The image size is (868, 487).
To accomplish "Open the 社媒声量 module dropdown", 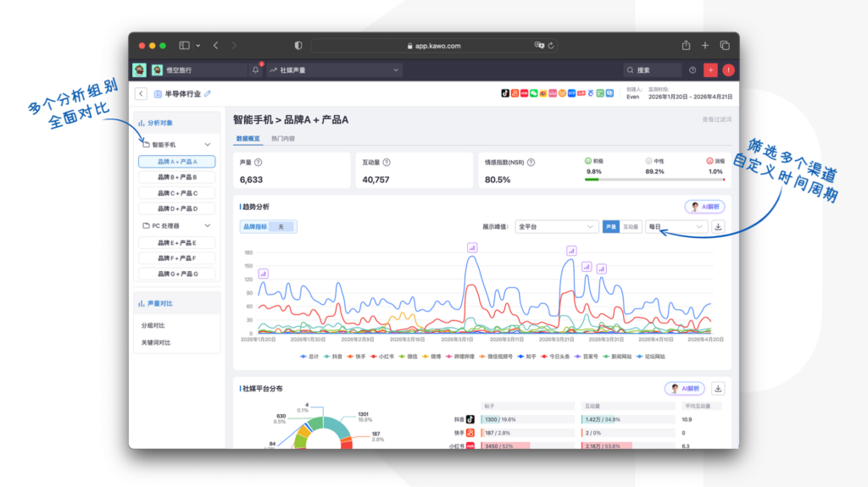I will pos(334,70).
